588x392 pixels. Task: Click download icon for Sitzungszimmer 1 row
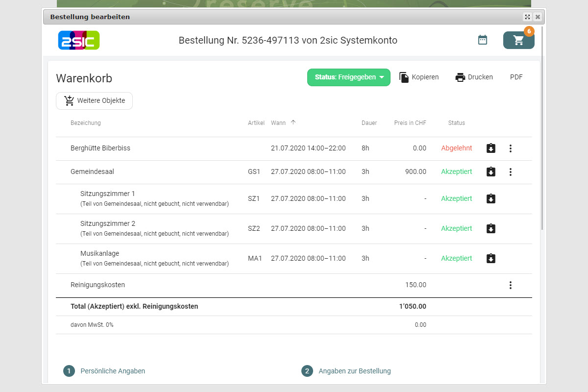click(490, 198)
